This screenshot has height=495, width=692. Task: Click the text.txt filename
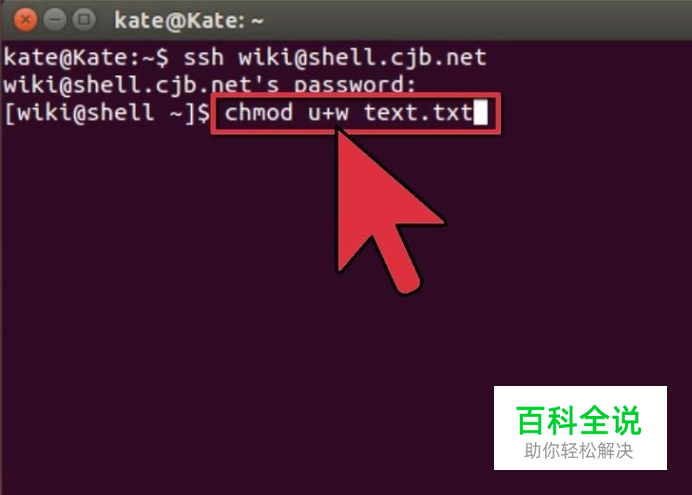(418, 113)
